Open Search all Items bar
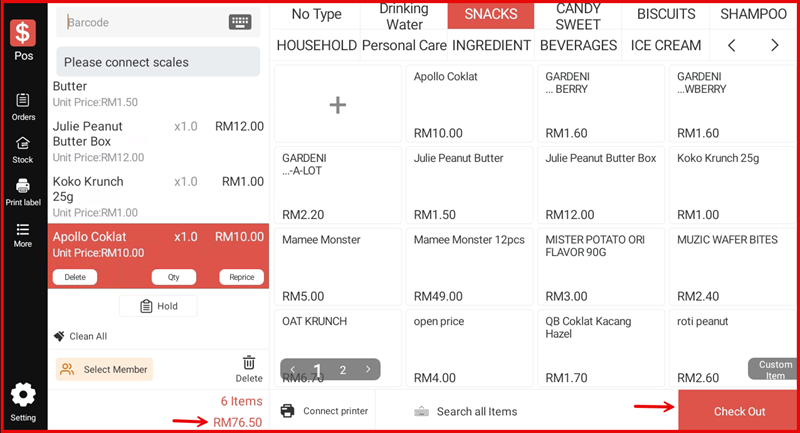The height and width of the screenshot is (433, 800). pyautogui.click(x=476, y=411)
